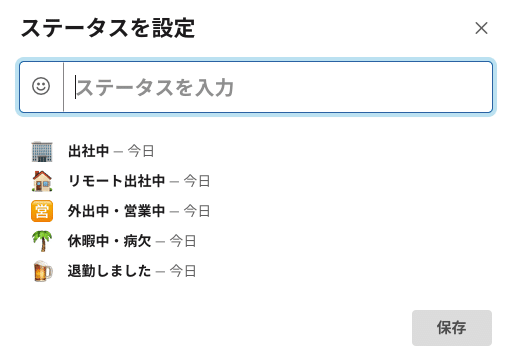Choose the リモート出社中 status preset

[x=117, y=181]
